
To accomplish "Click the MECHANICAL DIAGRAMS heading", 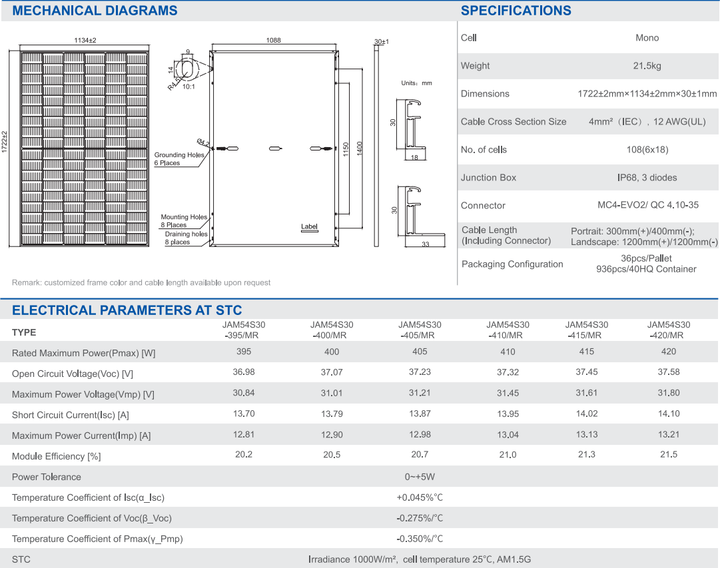I will point(95,11).
